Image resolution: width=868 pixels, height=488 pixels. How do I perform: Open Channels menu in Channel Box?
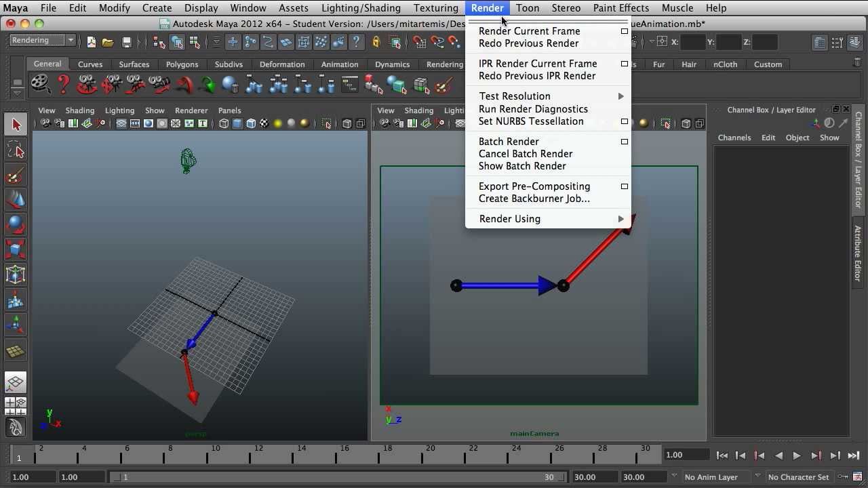click(734, 138)
